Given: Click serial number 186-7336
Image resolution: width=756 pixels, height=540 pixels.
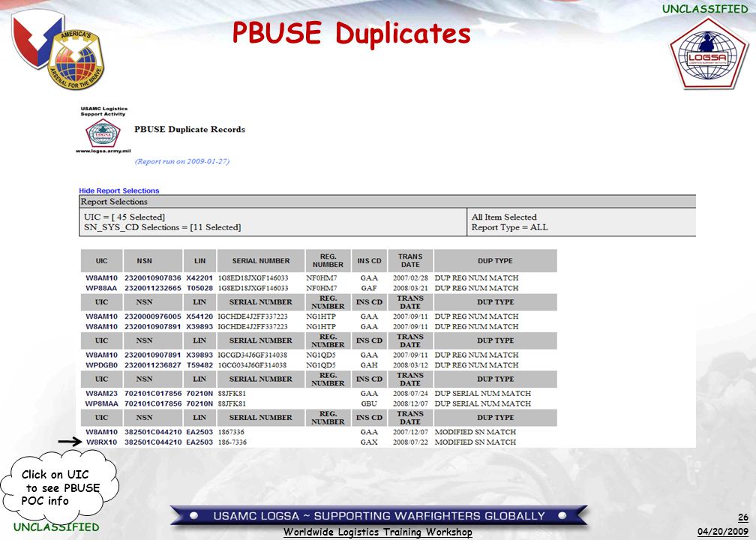Looking at the screenshot, I should pos(232,442).
